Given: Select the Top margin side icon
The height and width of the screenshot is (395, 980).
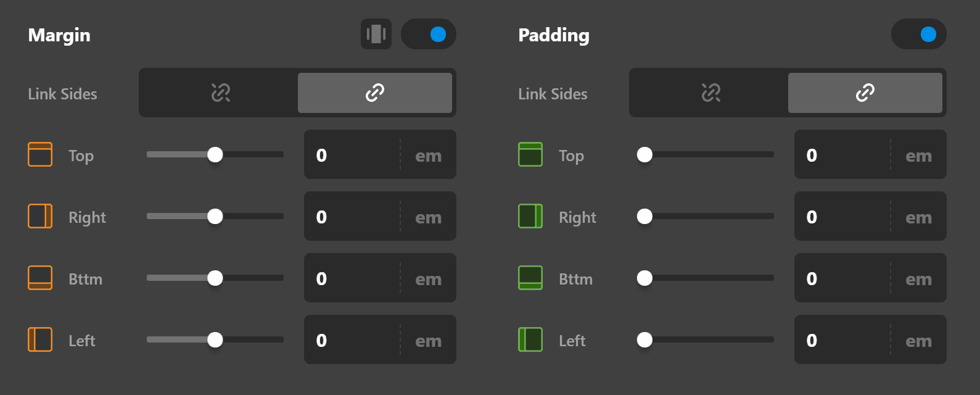Looking at the screenshot, I should pos(39,155).
